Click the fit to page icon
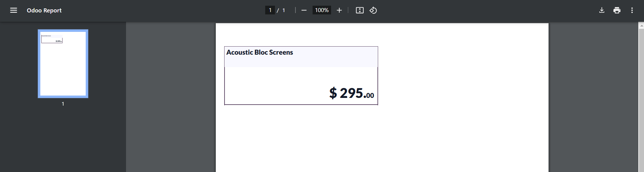This screenshot has width=644, height=172. [x=360, y=10]
